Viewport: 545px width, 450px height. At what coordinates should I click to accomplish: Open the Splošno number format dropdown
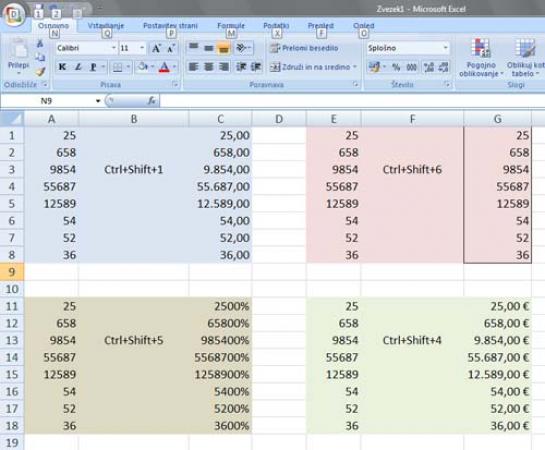click(445, 48)
